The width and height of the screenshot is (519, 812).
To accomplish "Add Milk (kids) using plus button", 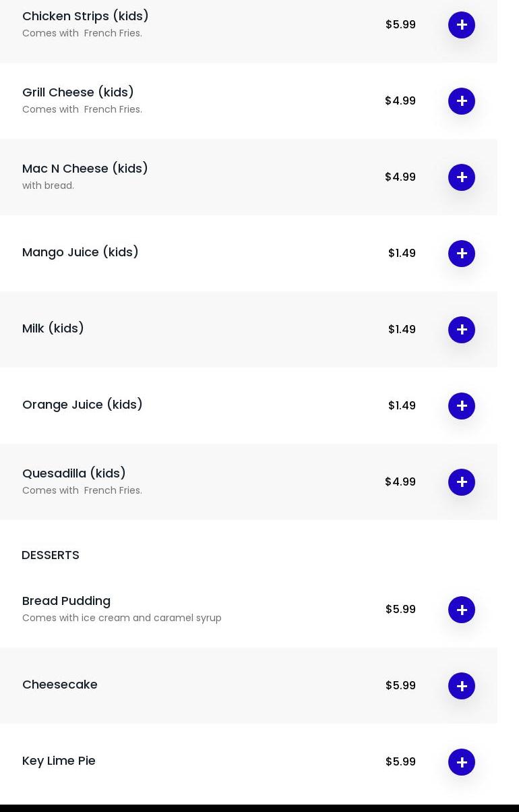I will tap(462, 330).
